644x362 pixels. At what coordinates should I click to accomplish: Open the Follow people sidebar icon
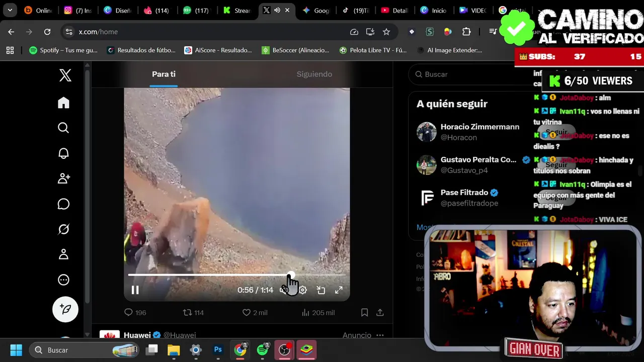coord(63,178)
